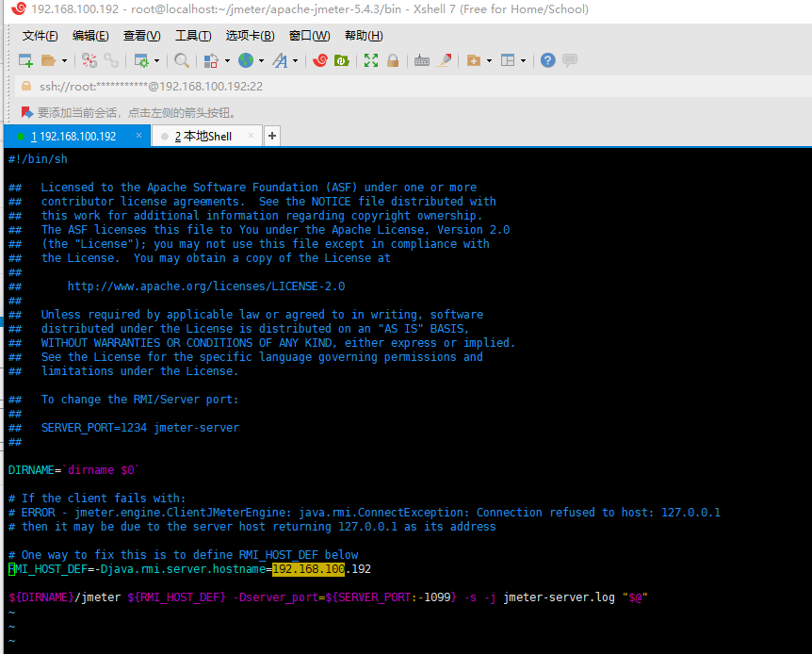Open the 文件(F) menu

click(40, 36)
